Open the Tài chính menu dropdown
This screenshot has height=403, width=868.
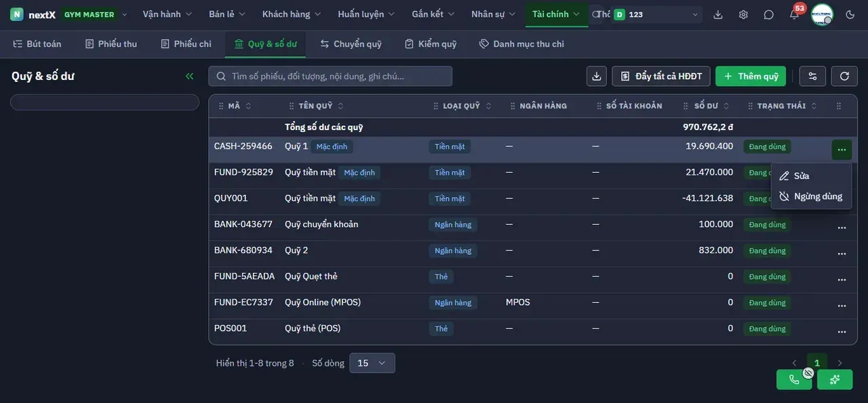557,14
